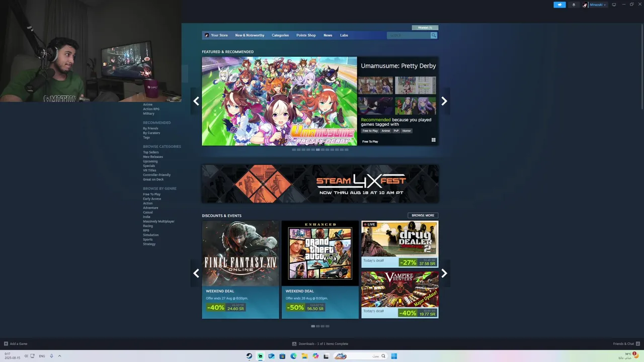644x362 pixels.
Task: Open Microsoft Edge from the taskbar
Action: 293,356
